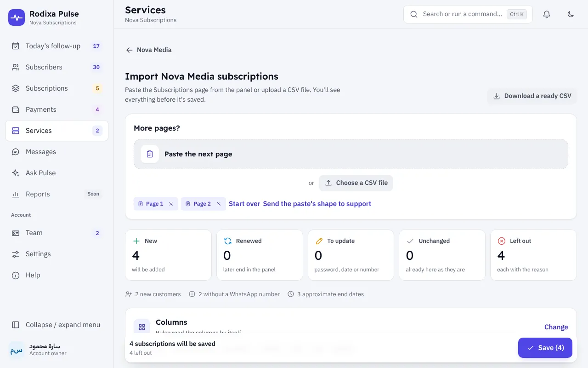Click the back arrow beside Nova Media
The image size is (588, 368).
pos(130,50)
